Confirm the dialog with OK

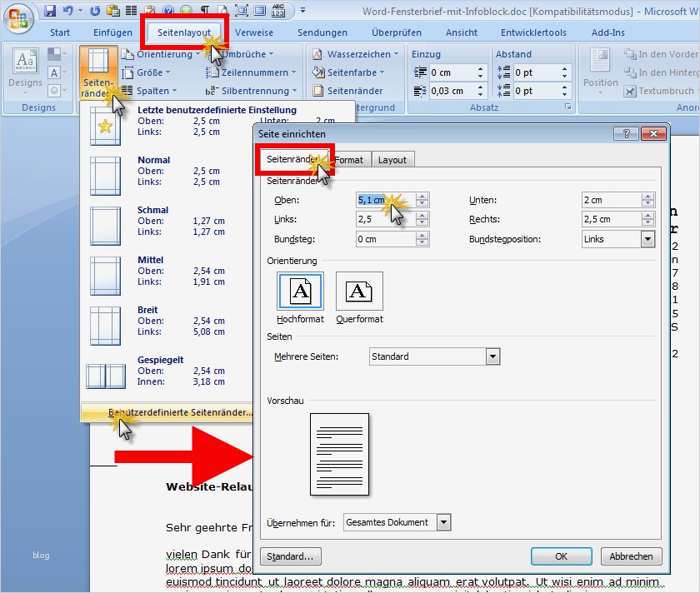[561, 556]
